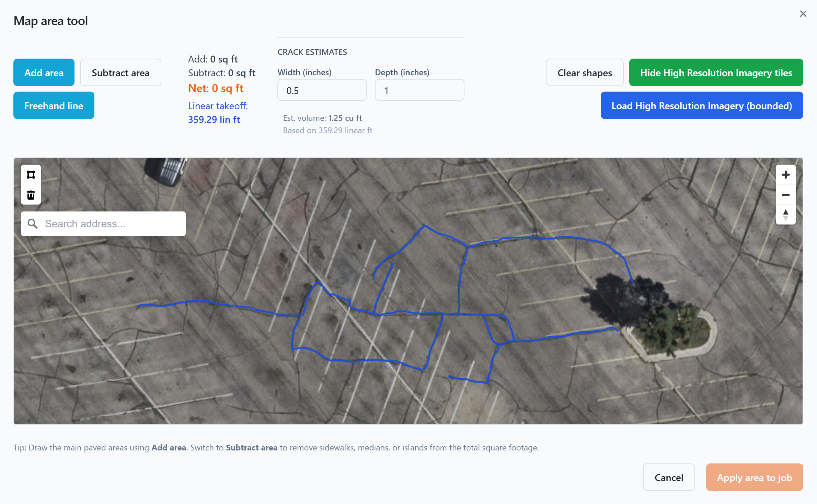Load High Resolution Imagery (bounded)

point(701,106)
